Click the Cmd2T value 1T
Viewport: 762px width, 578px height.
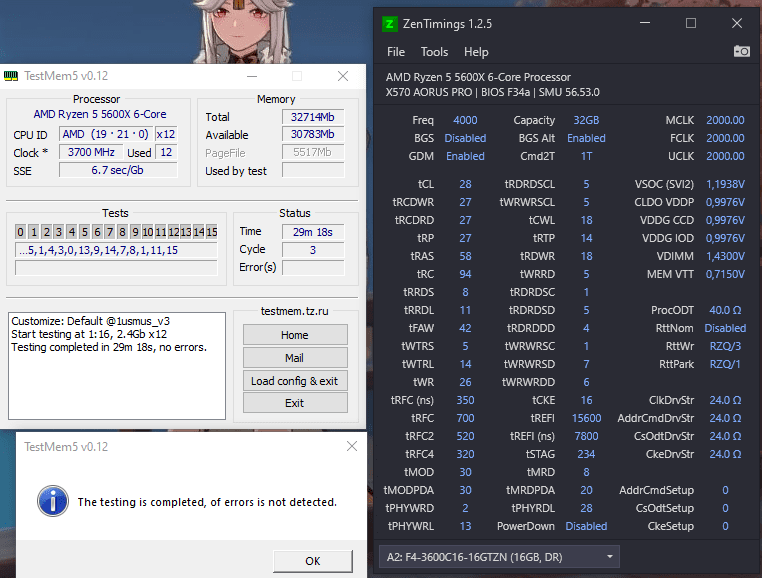pos(586,156)
